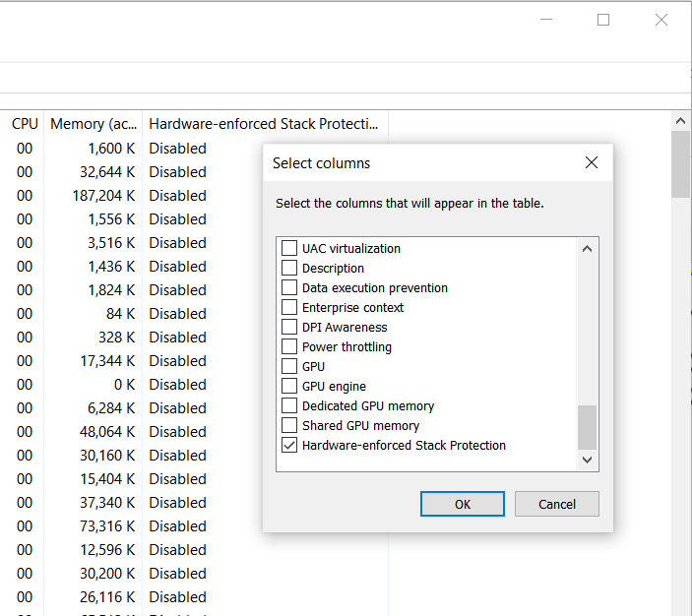Tick Data execution prevention checkbox
This screenshot has height=616, width=692.
pos(289,287)
